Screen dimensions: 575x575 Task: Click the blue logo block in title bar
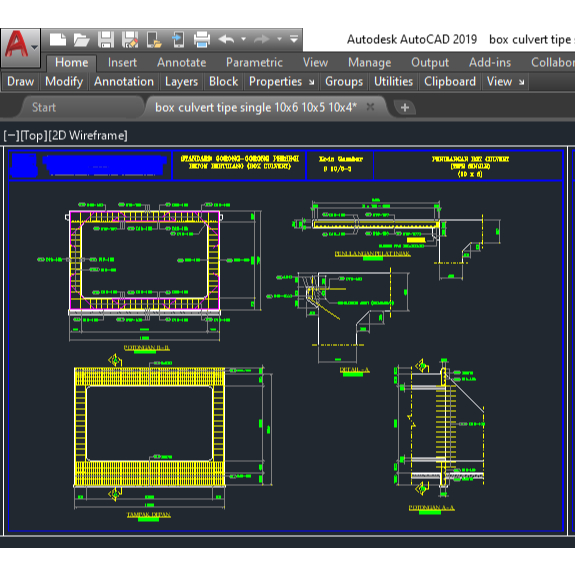[24, 165]
